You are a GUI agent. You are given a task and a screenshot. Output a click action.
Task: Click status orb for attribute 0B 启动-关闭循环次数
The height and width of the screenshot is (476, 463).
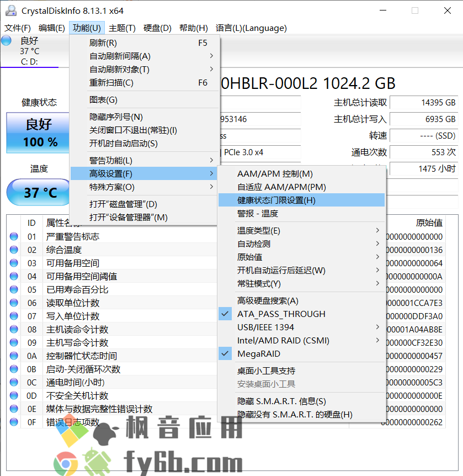pos(14,369)
